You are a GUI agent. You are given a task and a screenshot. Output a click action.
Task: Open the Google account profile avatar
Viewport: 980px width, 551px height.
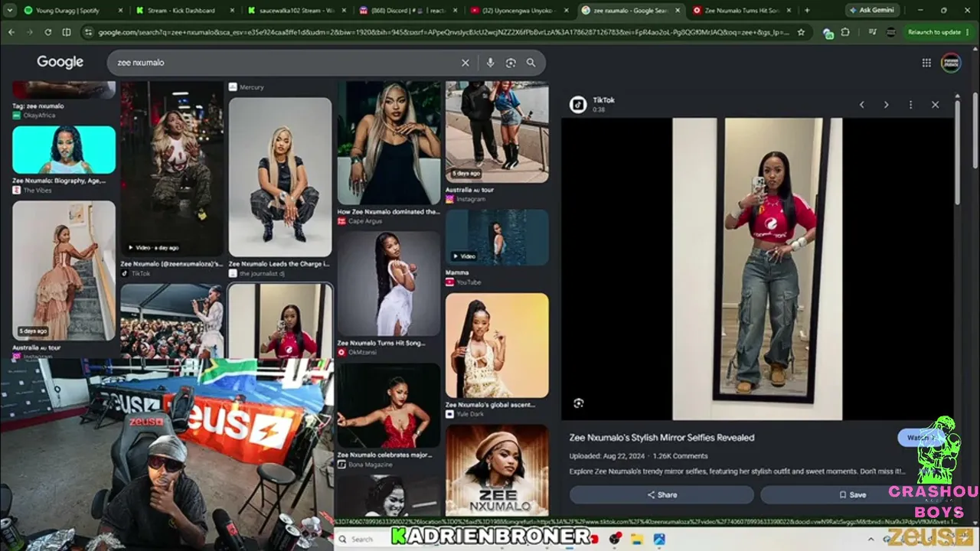point(951,63)
